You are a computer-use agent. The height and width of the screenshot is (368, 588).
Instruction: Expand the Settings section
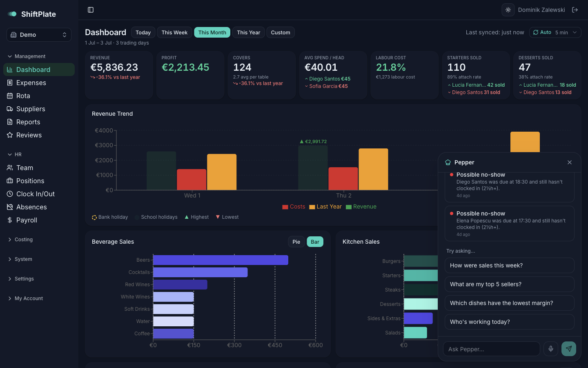click(x=20, y=279)
